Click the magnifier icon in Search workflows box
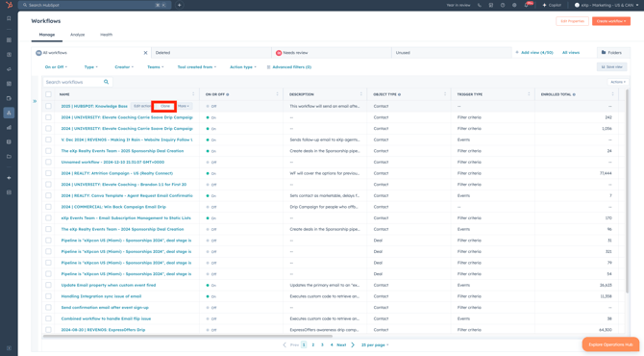 106,82
